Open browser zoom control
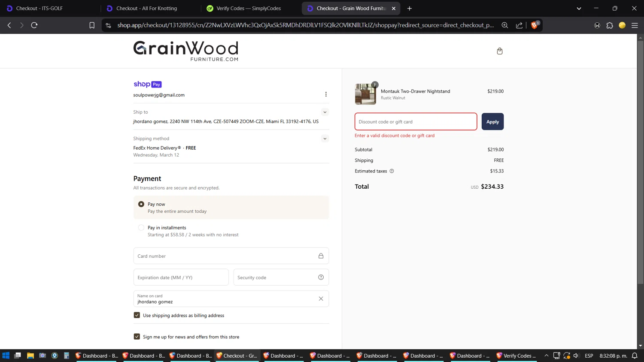The image size is (644, 362). (x=505, y=25)
